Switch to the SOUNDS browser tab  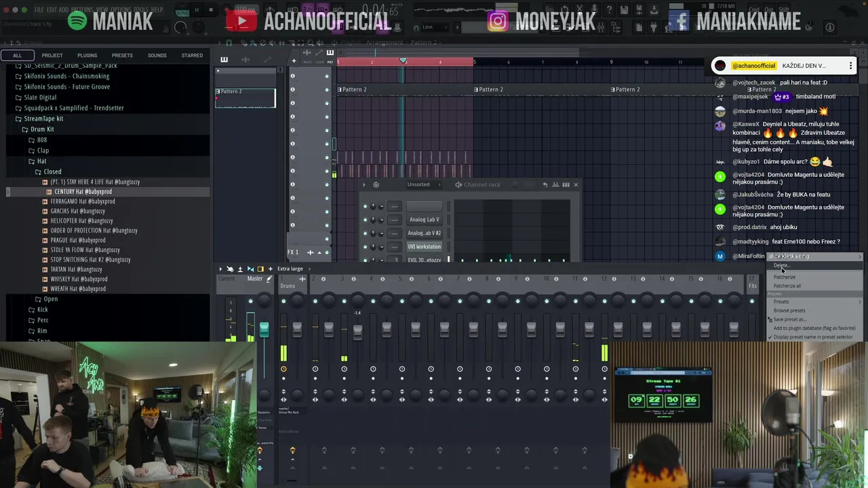(157, 56)
